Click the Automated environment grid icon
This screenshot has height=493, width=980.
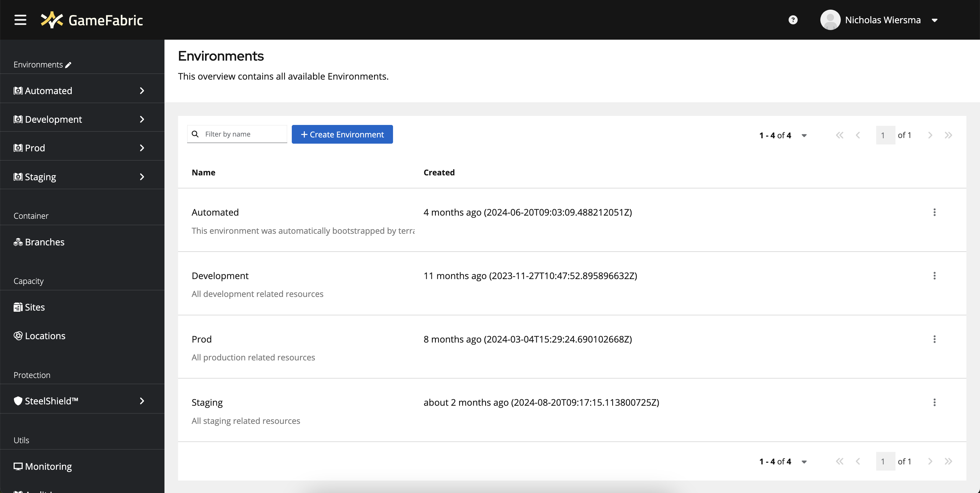tap(18, 91)
